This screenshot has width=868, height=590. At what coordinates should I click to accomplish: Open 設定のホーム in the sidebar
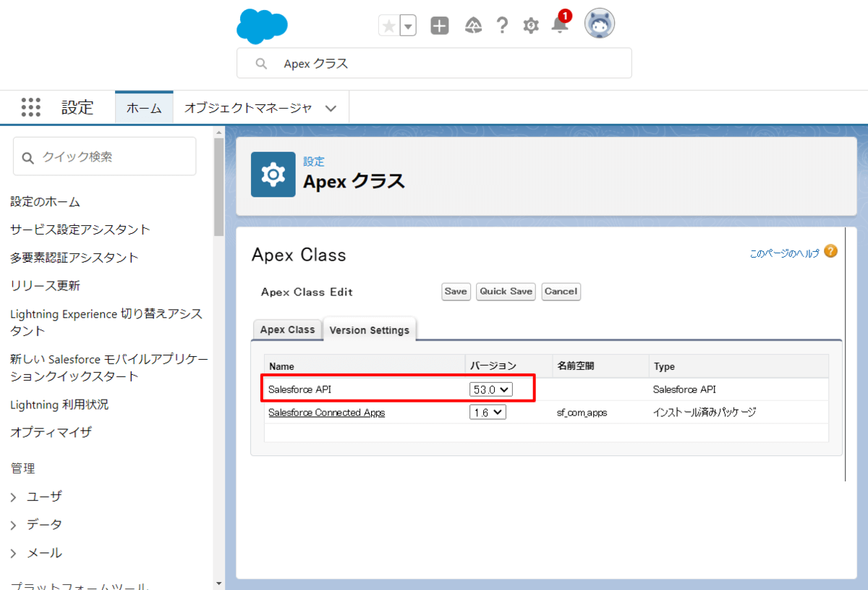(45, 201)
